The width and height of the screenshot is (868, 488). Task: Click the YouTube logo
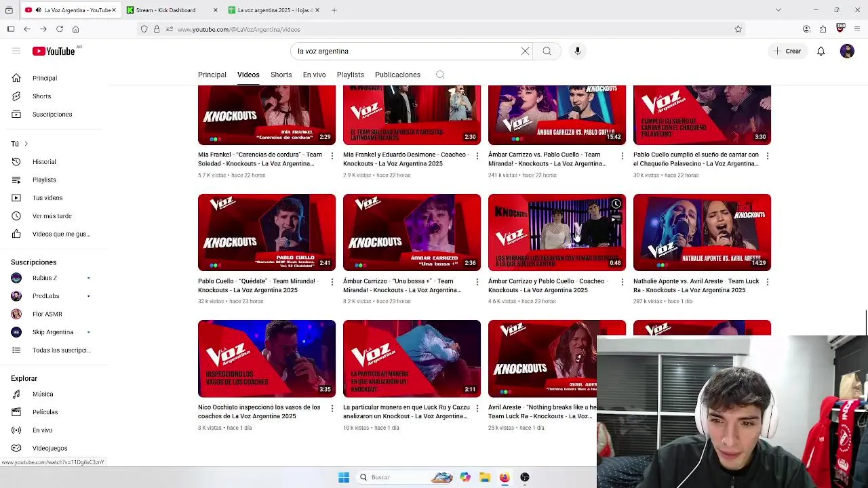(x=54, y=51)
